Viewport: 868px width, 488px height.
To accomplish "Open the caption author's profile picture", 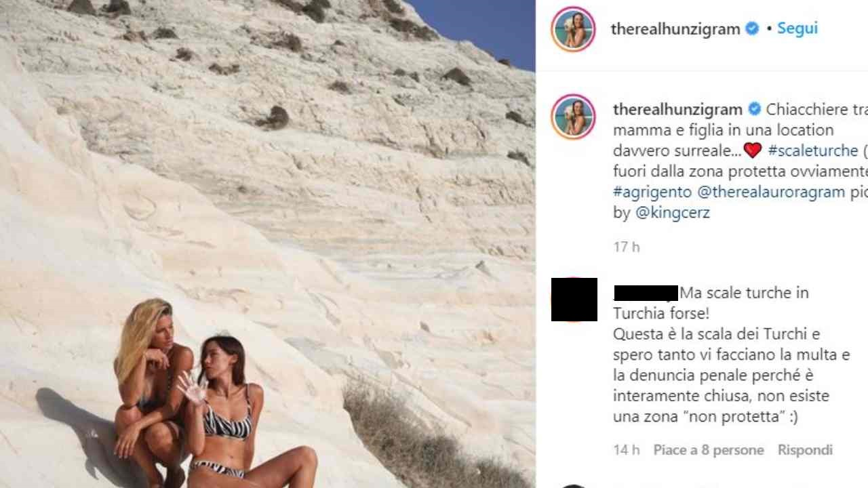I will tap(573, 117).
